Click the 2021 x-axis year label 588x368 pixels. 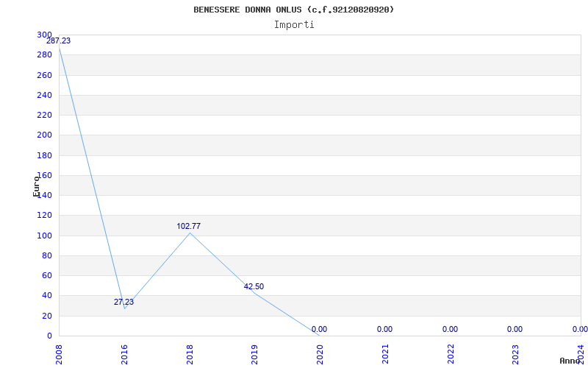(385, 354)
